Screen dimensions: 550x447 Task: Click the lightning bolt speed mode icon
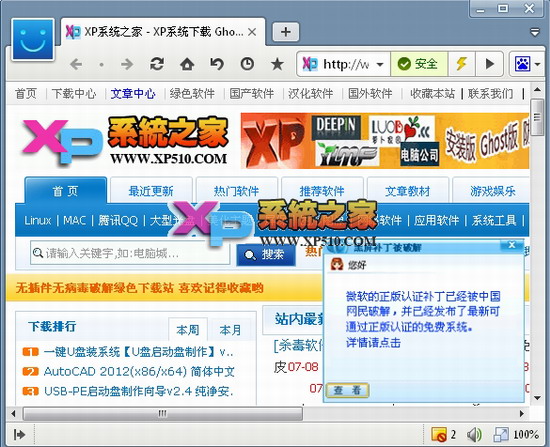tap(461, 64)
